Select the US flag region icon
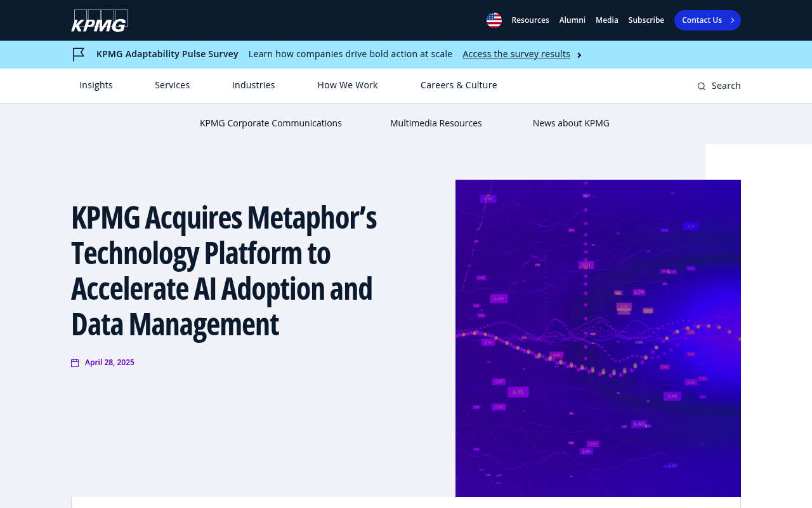 494,20
